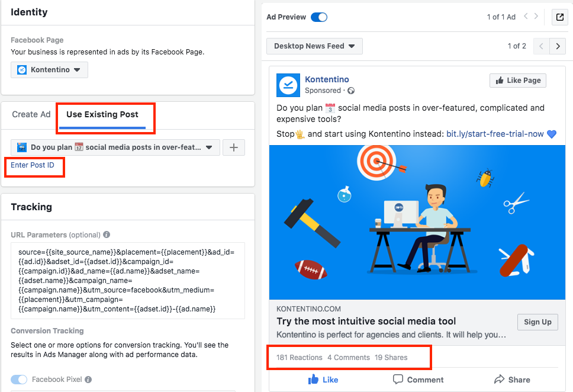Click the ad illustration image
This screenshot has width=573, height=392.
coord(417,222)
